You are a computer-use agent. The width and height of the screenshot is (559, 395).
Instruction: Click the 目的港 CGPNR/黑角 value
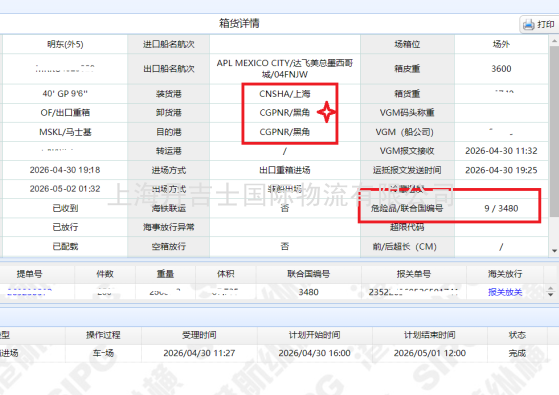pyautogui.click(x=285, y=132)
